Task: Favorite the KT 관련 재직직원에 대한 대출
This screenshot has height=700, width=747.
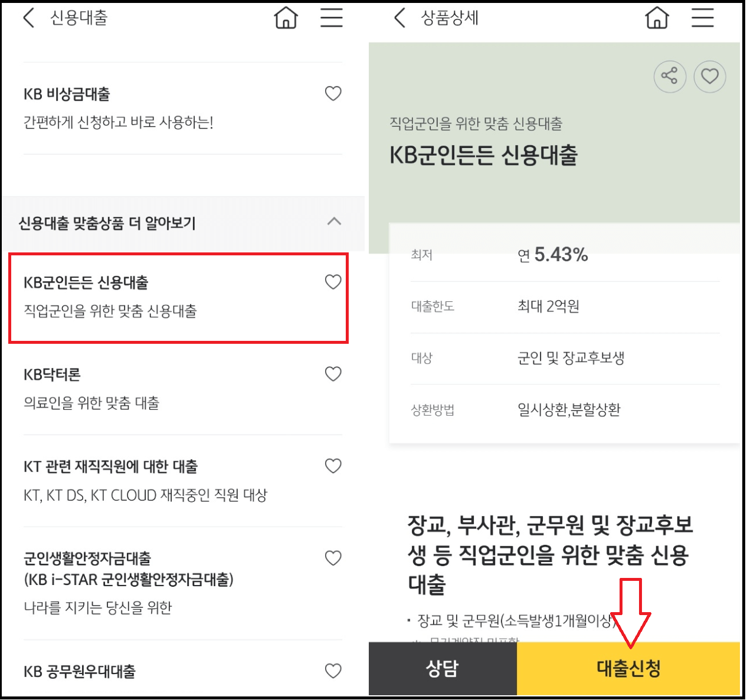Action: point(333,465)
